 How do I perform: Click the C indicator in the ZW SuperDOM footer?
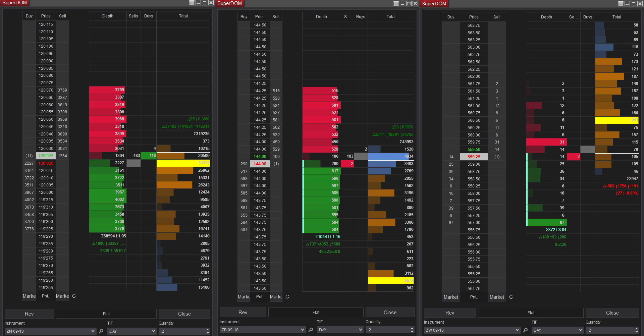511,297
